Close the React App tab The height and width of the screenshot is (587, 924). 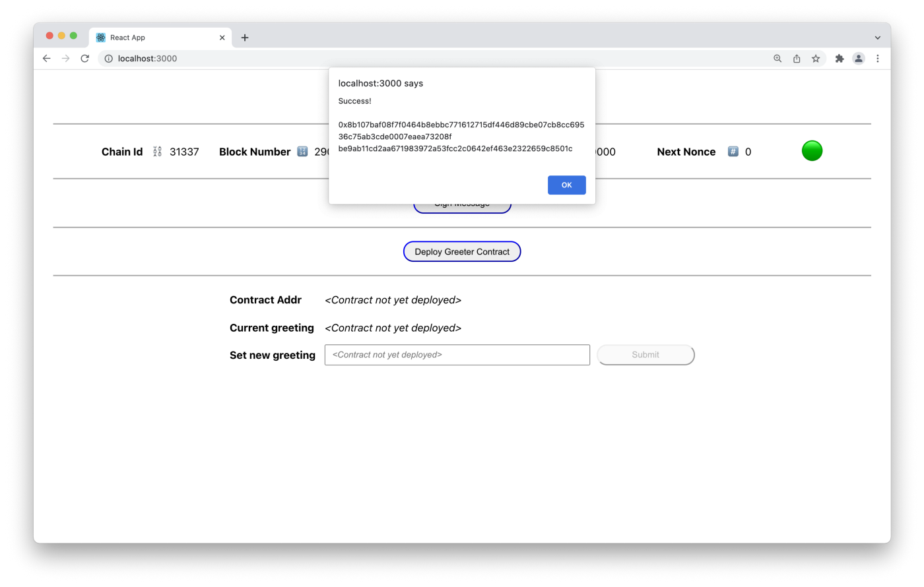(222, 38)
